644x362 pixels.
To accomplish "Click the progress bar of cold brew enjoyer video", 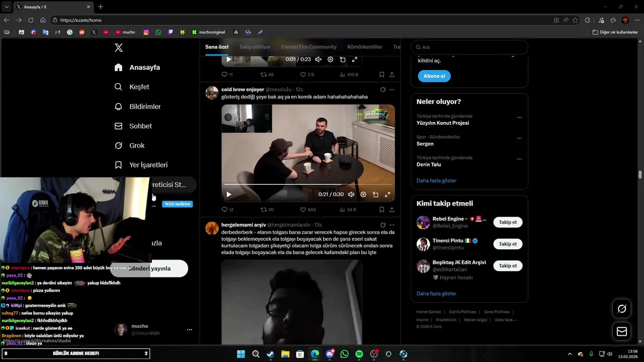I will [x=308, y=185].
